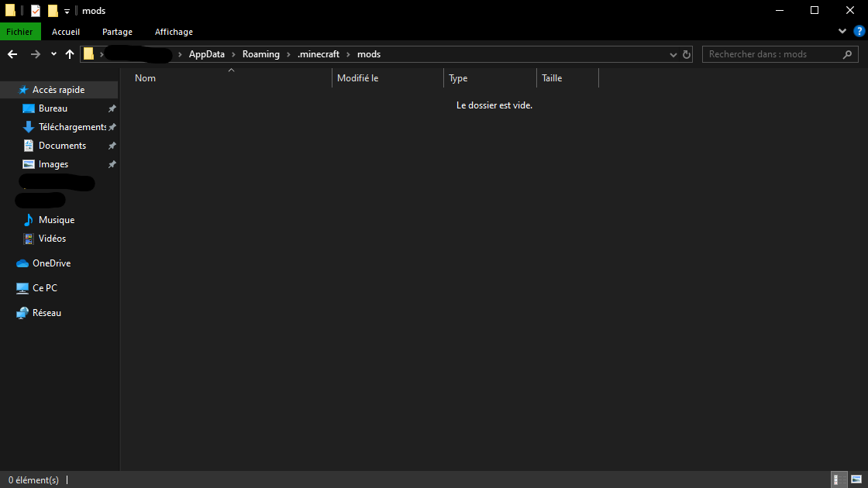Click the New folder icon in title bar
868x488 pixels.
[53, 11]
